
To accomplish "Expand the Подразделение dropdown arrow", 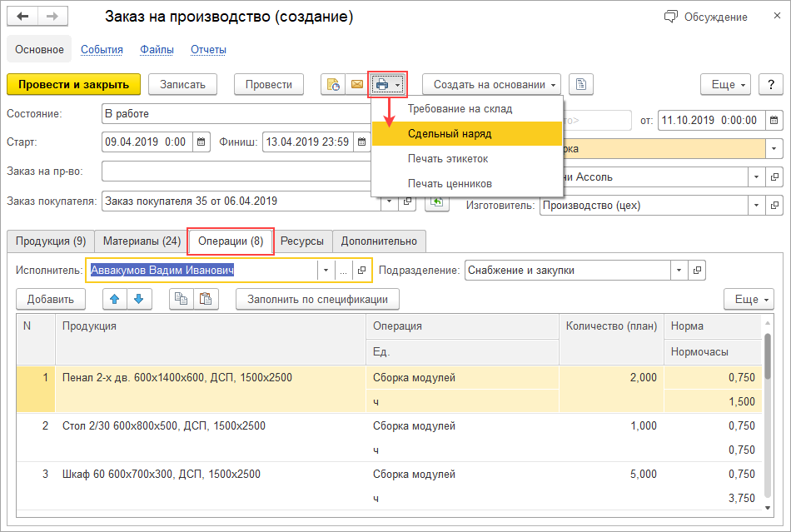I will click(679, 271).
